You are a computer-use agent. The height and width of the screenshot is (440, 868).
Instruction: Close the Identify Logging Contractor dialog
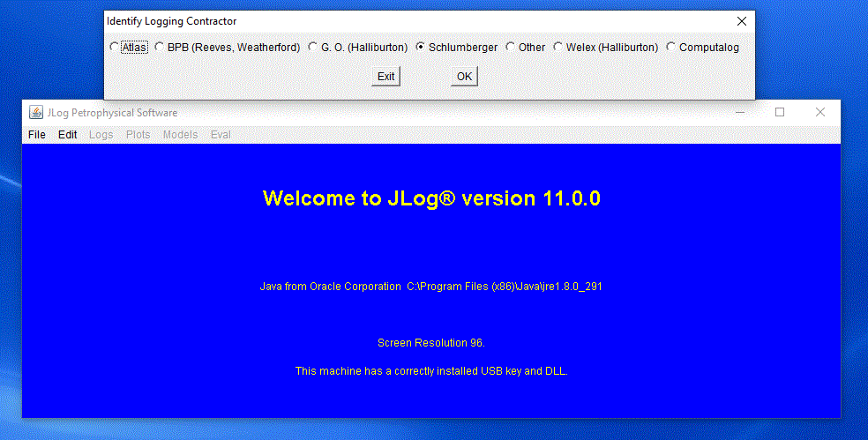point(742,21)
